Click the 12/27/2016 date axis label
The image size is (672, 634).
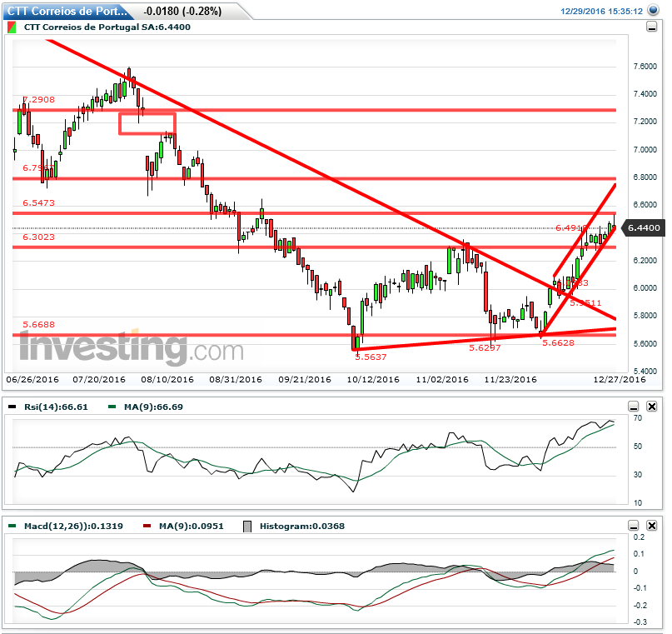tap(620, 379)
